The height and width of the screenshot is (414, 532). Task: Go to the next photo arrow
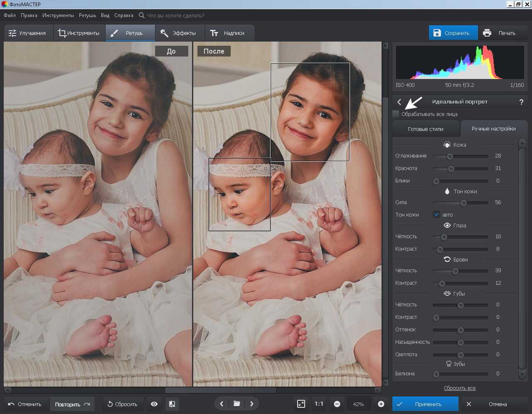(x=251, y=404)
